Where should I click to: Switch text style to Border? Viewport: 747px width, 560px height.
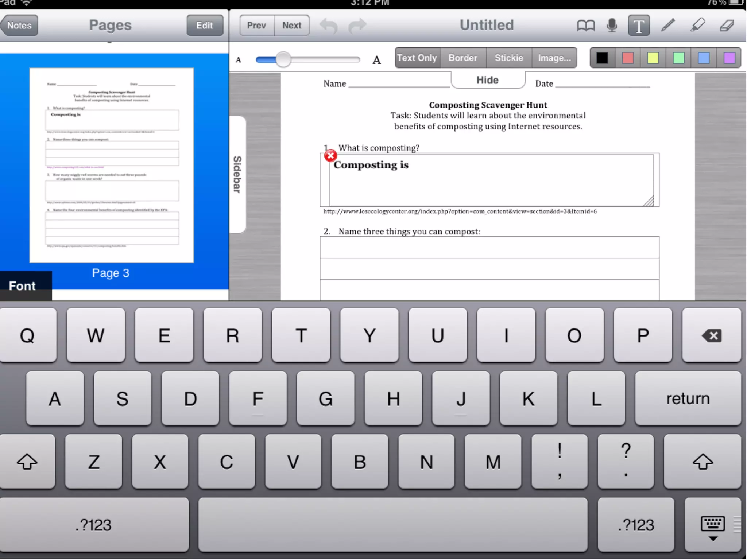pos(463,58)
